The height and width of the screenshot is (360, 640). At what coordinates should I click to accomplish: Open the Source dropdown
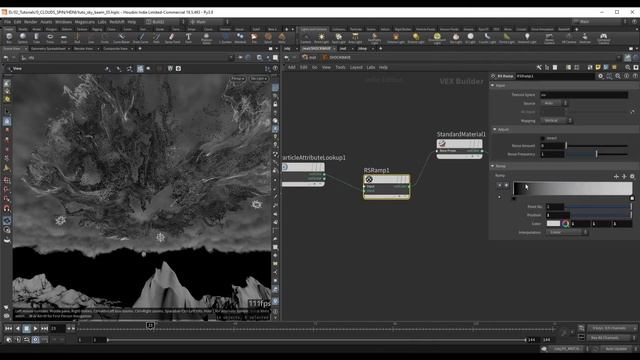(x=554, y=103)
